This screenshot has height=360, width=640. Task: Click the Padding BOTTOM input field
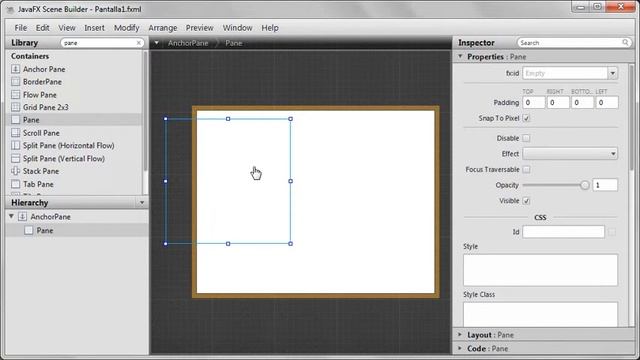[582, 102]
